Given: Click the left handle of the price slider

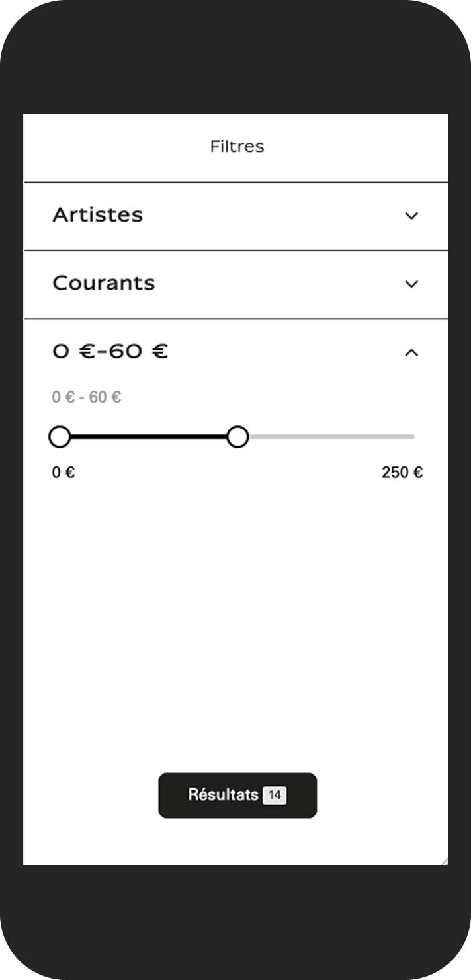Looking at the screenshot, I should (x=60, y=436).
